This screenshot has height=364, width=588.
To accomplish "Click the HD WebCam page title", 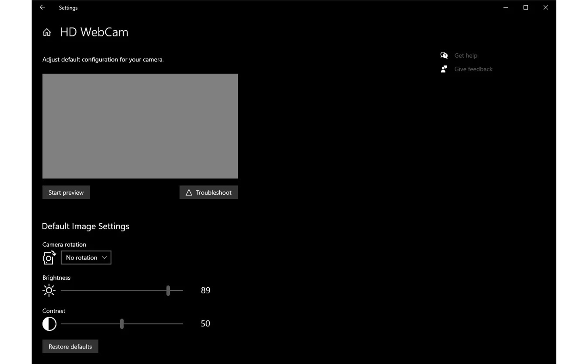I will [94, 32].
